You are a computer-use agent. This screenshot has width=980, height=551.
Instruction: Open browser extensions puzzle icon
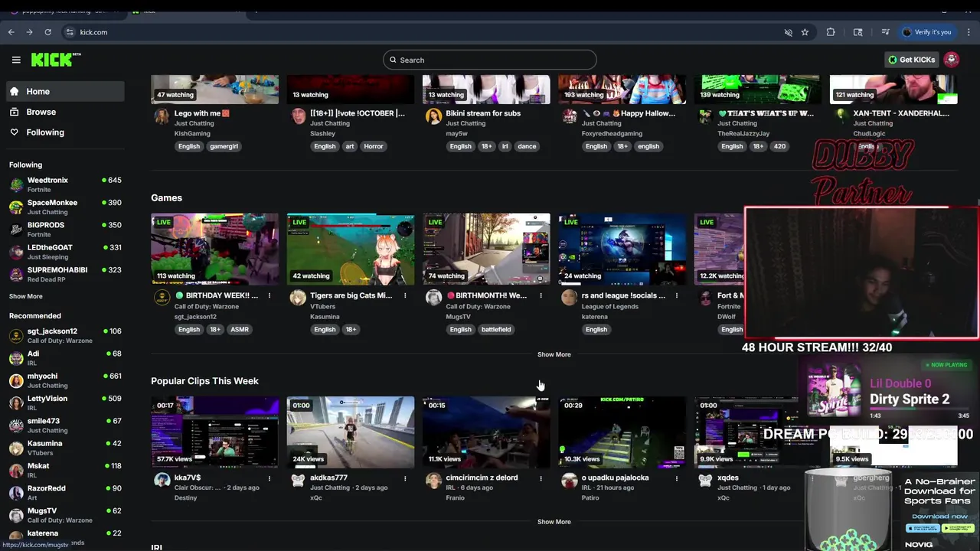831,32
